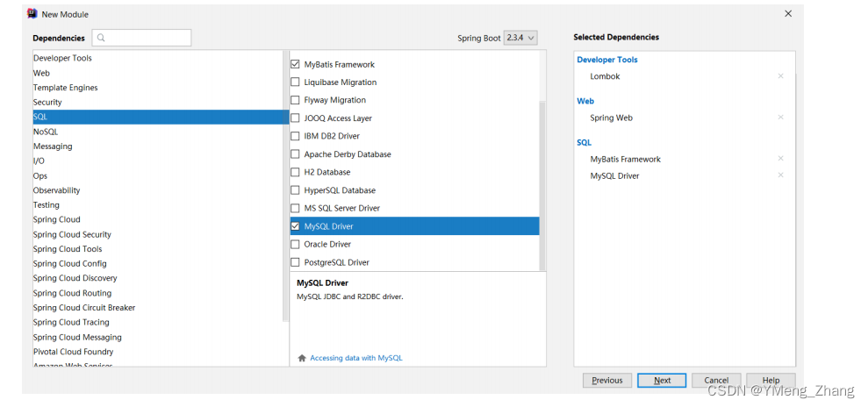This screenshot has width=868, height=407.
Task: Tick the Oracle Driver checkbox
Action: tap(295, 244)
